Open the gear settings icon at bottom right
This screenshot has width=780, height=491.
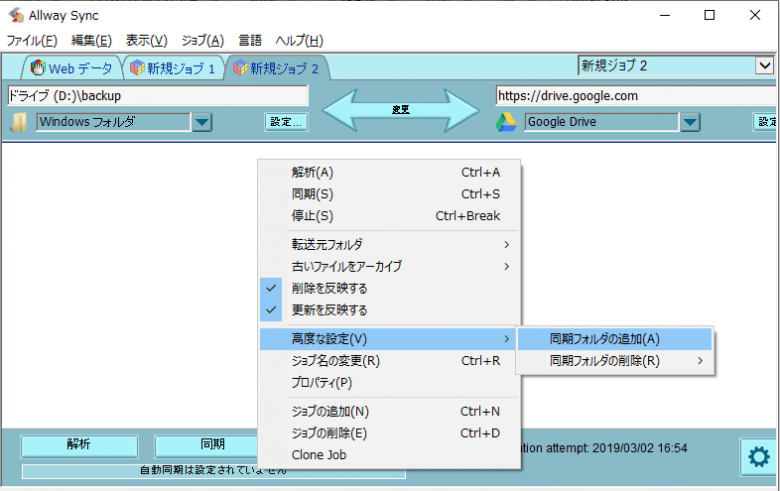pyautogui.click(x=758, y=456)
